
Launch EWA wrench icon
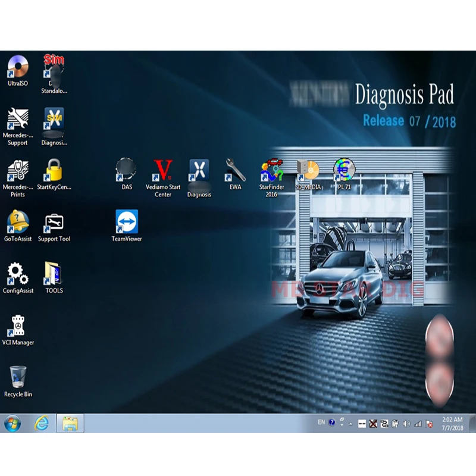click(235, 174)
